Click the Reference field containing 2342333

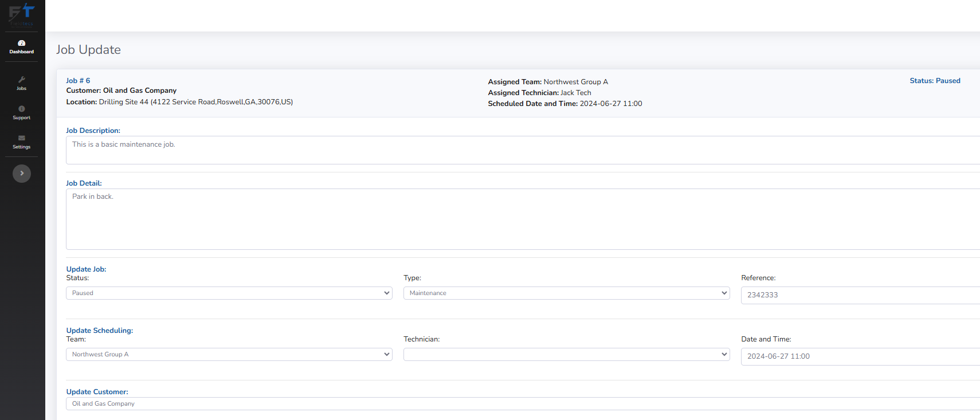860,295
